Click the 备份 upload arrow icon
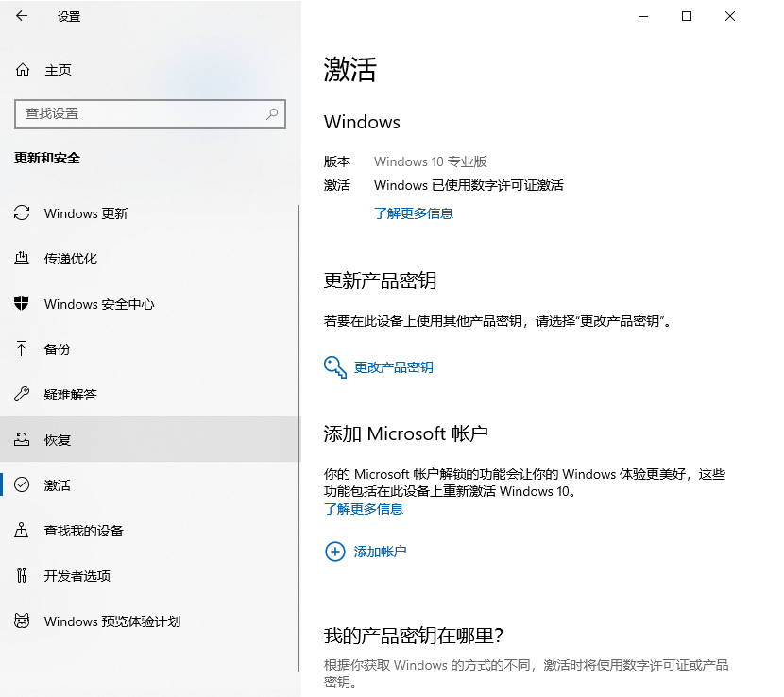This screenshot has height=697, width=784. pos(22,348)
